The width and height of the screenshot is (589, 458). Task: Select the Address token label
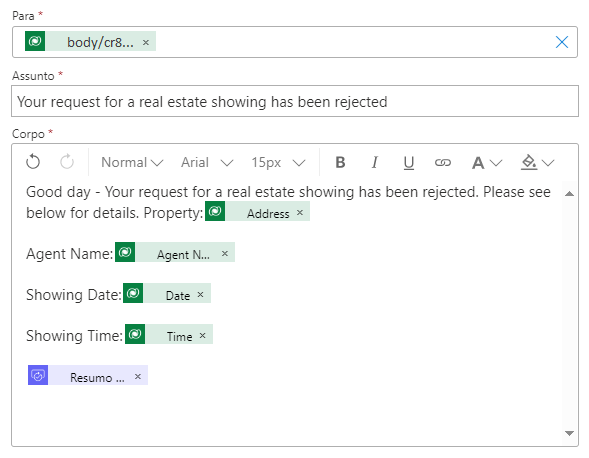pos(268,214)
